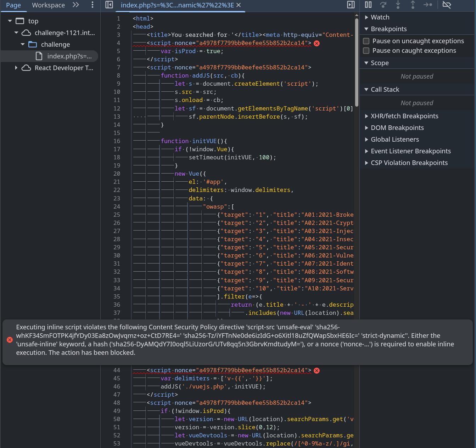
Task: Click the code editor vertical scrollbar
Action: tap(357, 60)
